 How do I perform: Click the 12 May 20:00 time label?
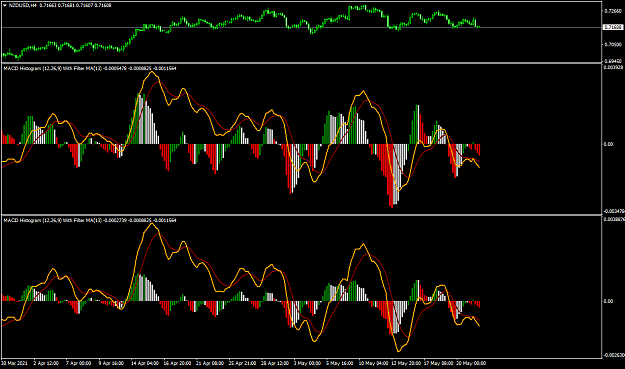pyautogui.click(x=406, y=363)
